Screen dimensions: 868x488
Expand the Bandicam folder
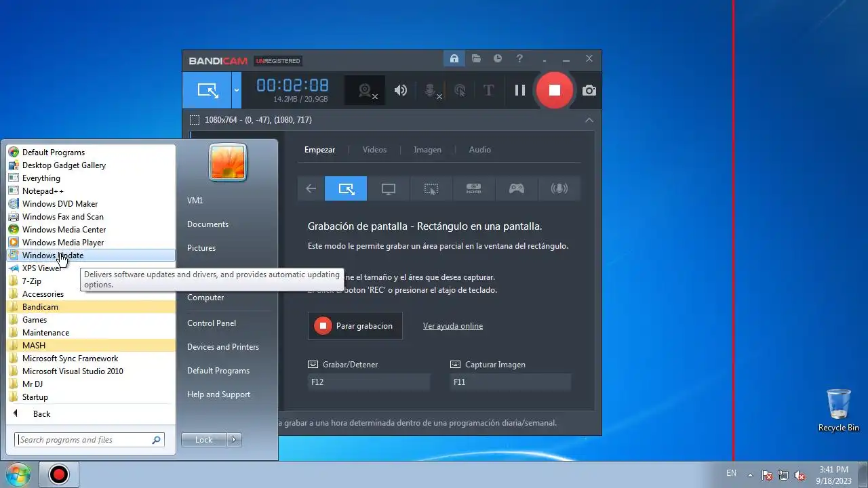(91, 307)
